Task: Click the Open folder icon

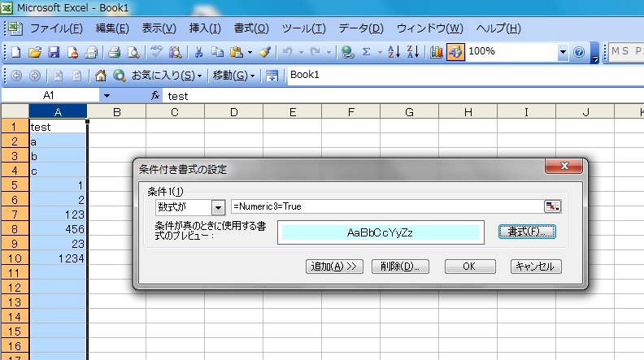Action: pos(35,52)
